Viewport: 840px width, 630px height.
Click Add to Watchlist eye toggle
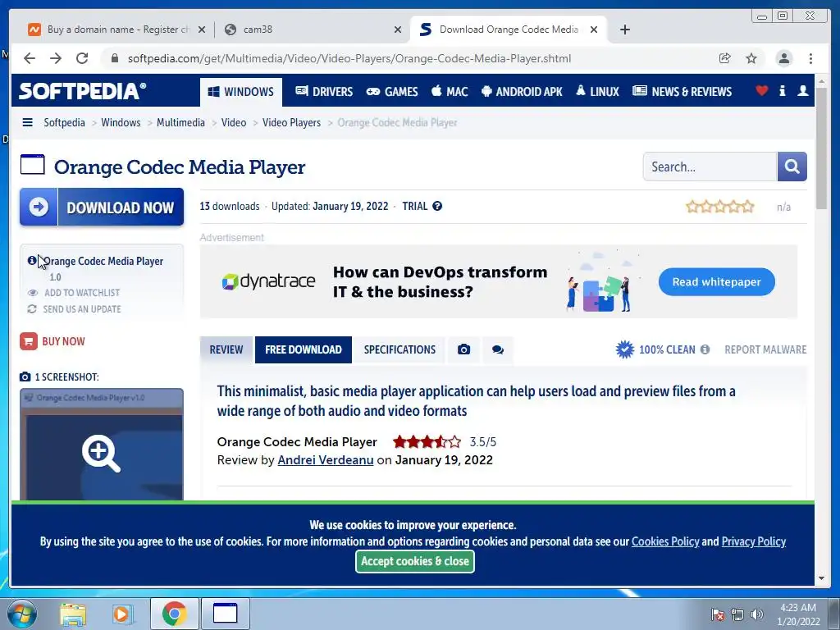[x=74, y=293]
